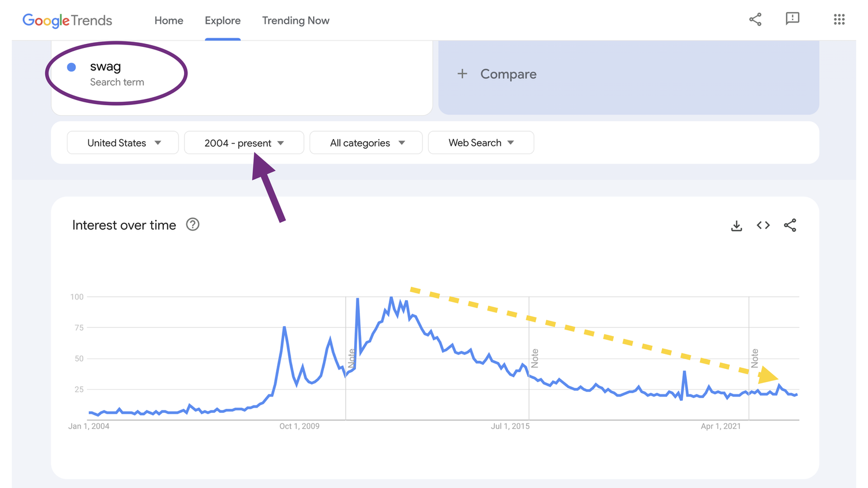The height and width of the screenshot is (488, 868).
Task: Click the share icon in top header
Action: pos(755,20)
